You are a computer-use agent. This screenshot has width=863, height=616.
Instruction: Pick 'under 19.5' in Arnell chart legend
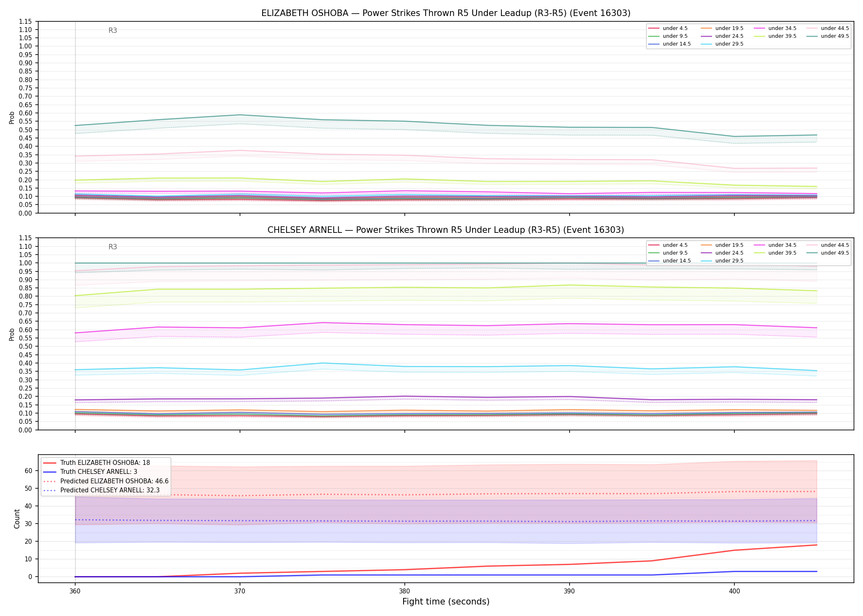click(722, 245)
